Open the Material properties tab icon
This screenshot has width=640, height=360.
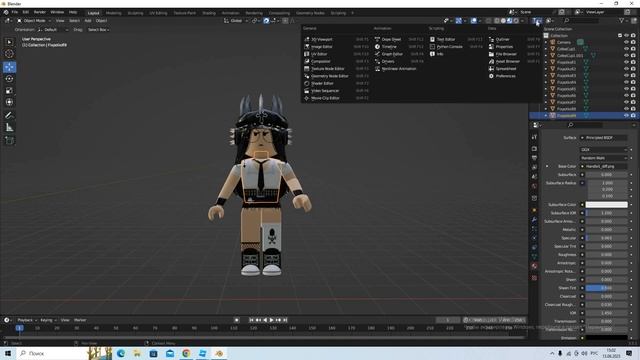[x=534, y=266]
